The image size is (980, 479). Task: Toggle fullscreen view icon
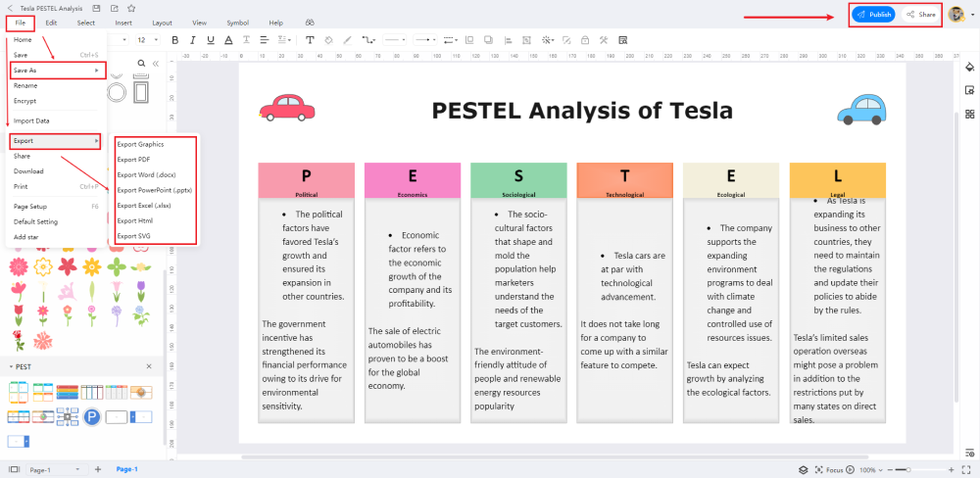(x=967, y=469)
